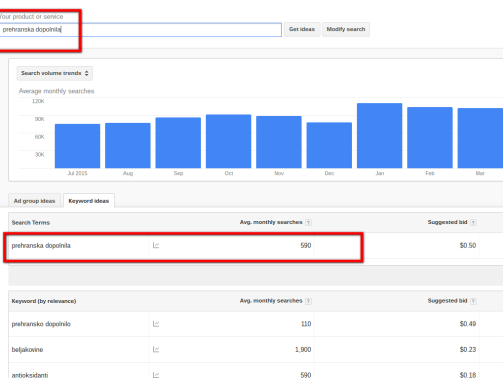Click the $0.23 suggested bid value
Image resolution: width=503 pixels, height=378 pixels.
[468, 350]
